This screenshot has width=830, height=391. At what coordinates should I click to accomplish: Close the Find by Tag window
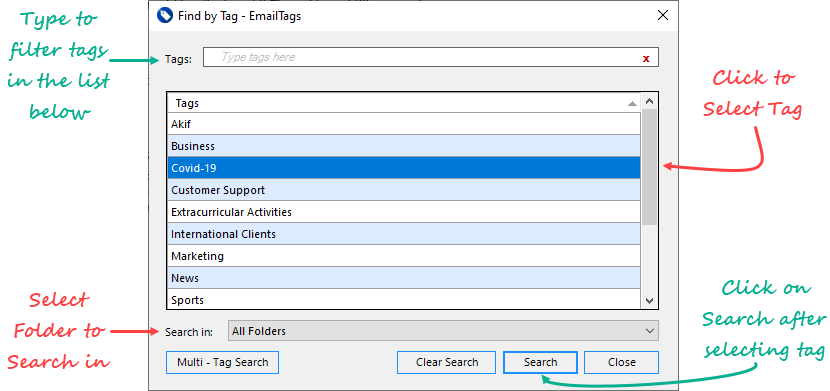(x=663, y=15)
